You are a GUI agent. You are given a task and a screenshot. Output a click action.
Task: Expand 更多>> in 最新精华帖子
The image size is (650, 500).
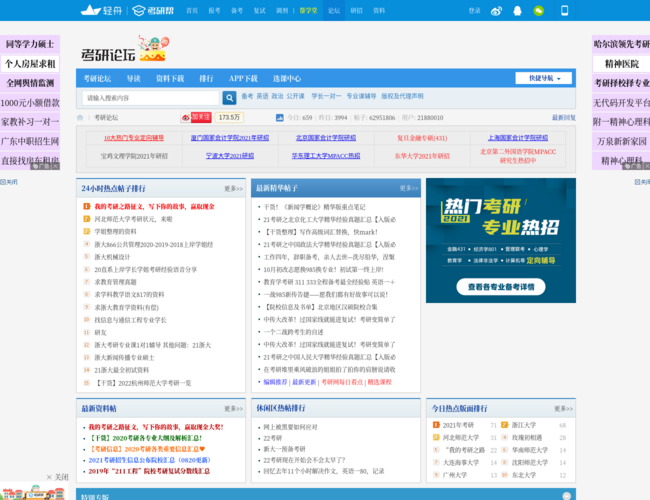(409, 188)
